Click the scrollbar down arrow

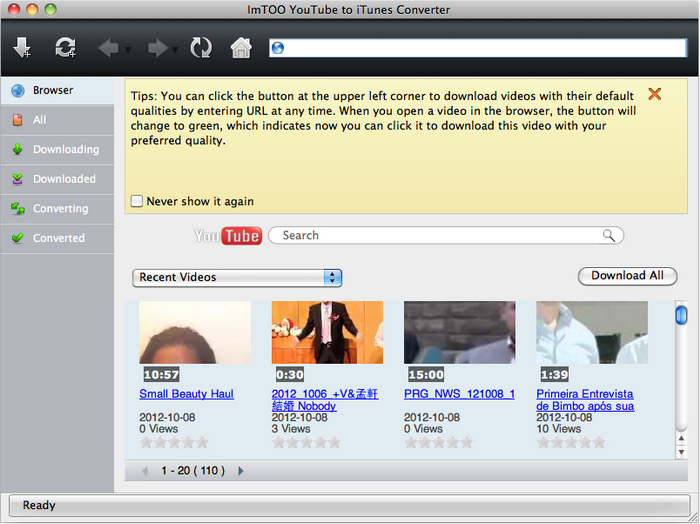pos(681,452)
